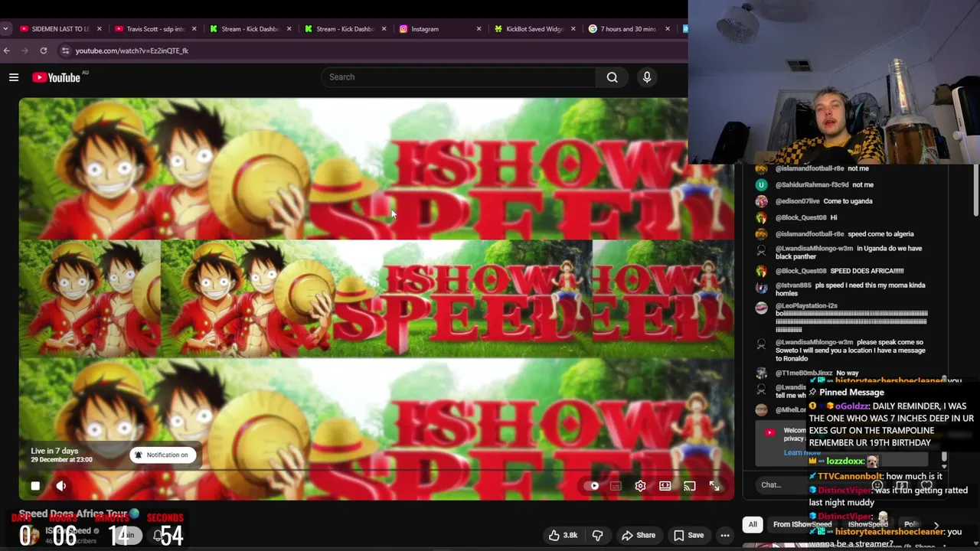The width and height of the screenshot is (980, 551).
Task: Select the address bar URL text
Action: 132,51
